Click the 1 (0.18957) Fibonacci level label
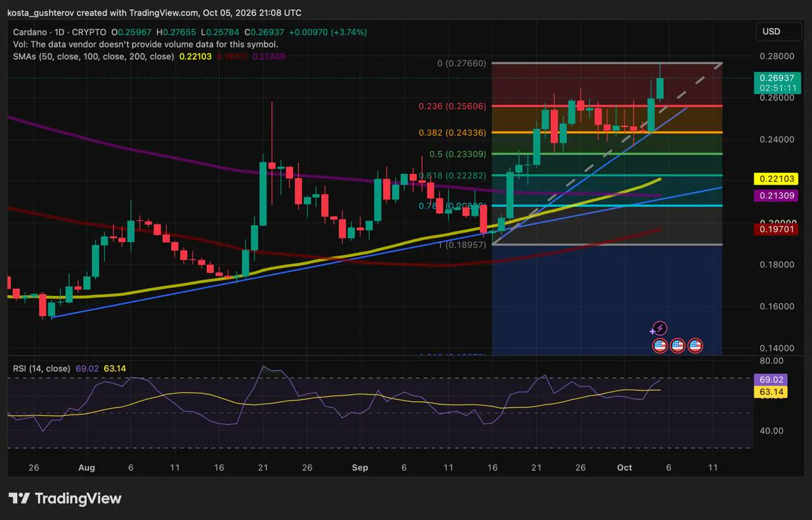This screenshot has height=520, width=812. pyautogui.click(x=461, y=244)
